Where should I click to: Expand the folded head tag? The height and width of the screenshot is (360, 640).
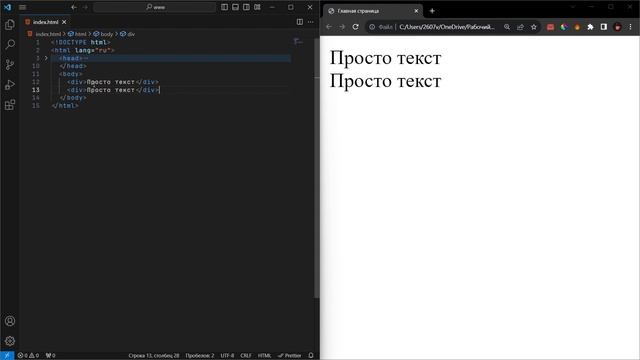click(46, 58)
